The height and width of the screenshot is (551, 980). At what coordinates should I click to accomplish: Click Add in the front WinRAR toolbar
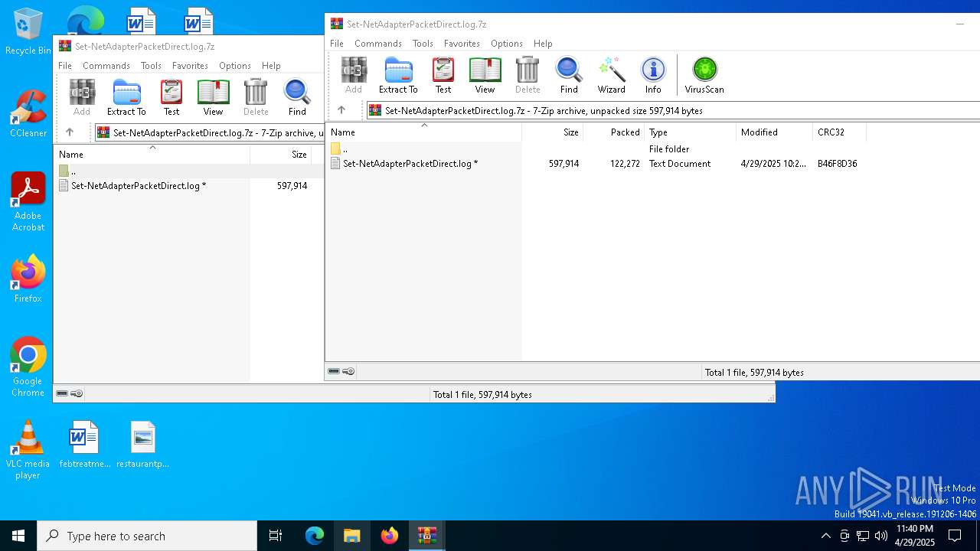pyautogui.click(x=353, y=75)
